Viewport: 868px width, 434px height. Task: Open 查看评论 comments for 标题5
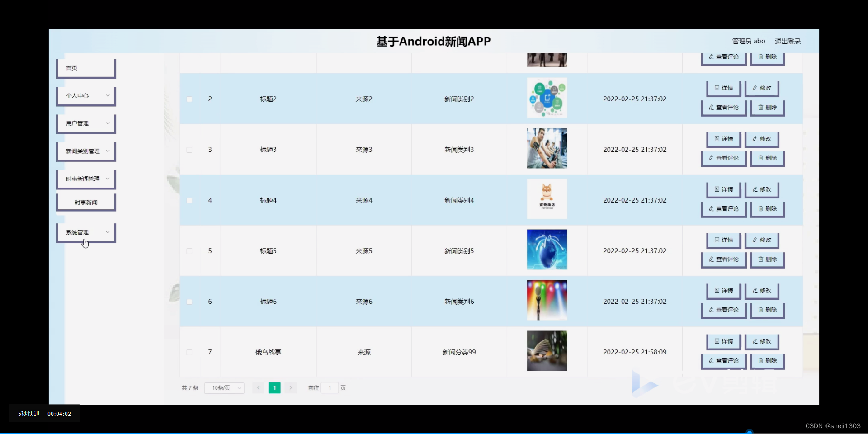tap(722, 259)
